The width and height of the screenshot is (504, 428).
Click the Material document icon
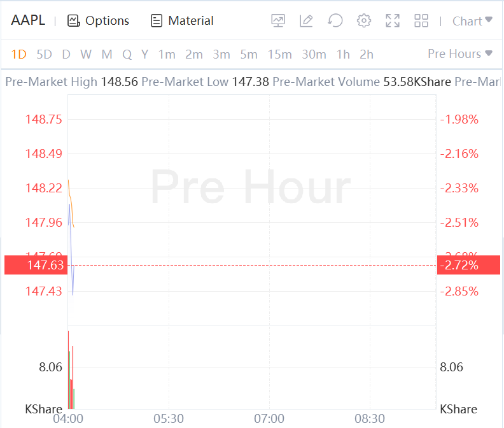tap(157, 21)
